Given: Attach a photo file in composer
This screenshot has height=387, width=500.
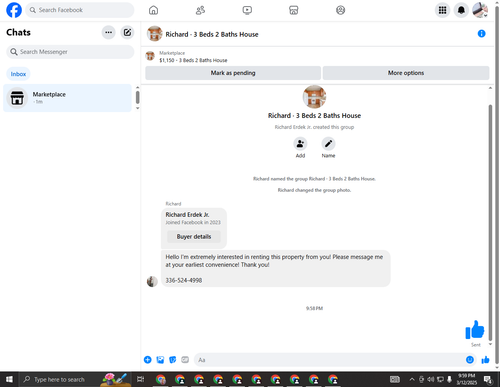Looking at the screenshot, I should [160, 360].
